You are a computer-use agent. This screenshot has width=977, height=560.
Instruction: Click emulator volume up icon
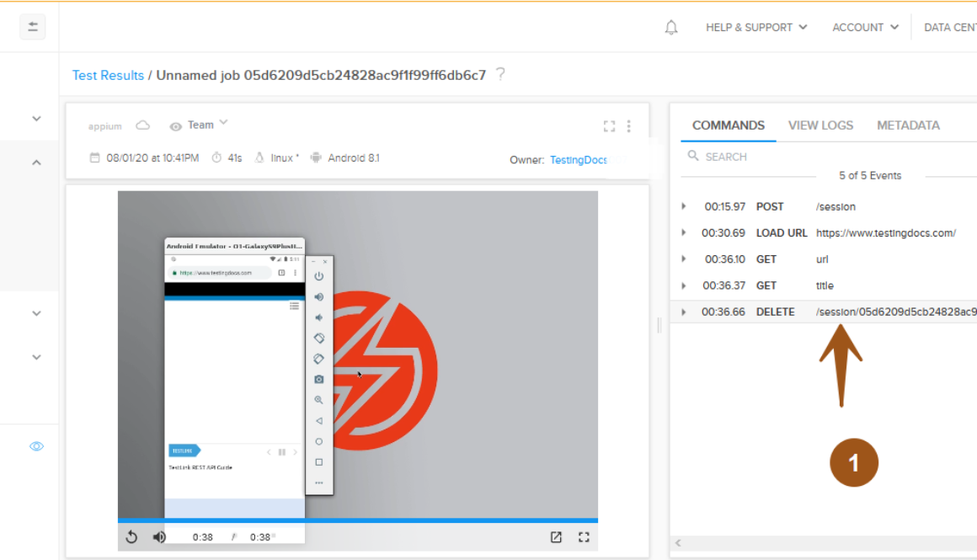coord(319,297)
